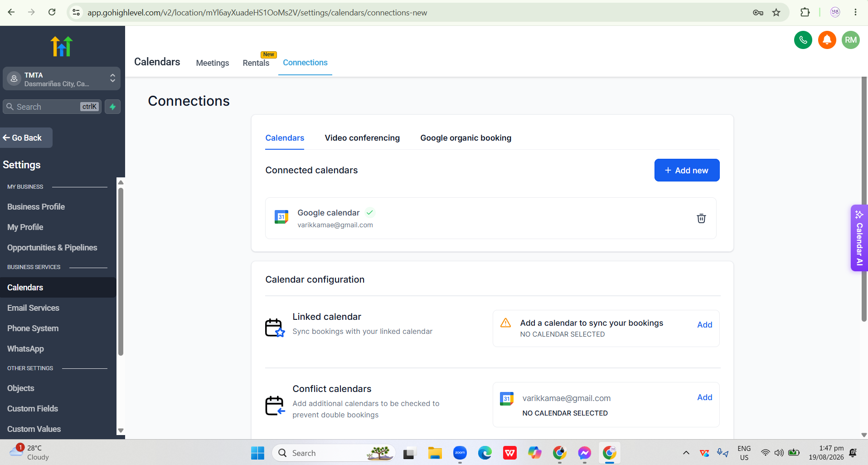Bookmark this page with the star icon
868x465 pixels.
point(776,12)
